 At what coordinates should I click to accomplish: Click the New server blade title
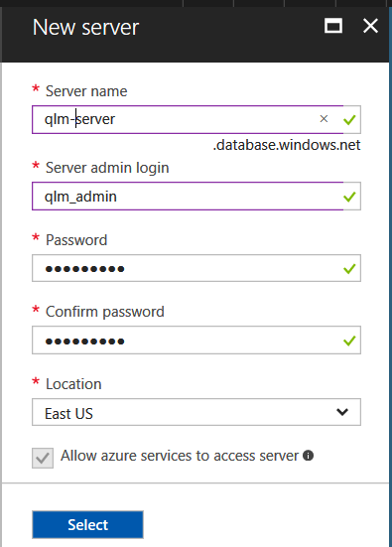(x=85, y=27)
